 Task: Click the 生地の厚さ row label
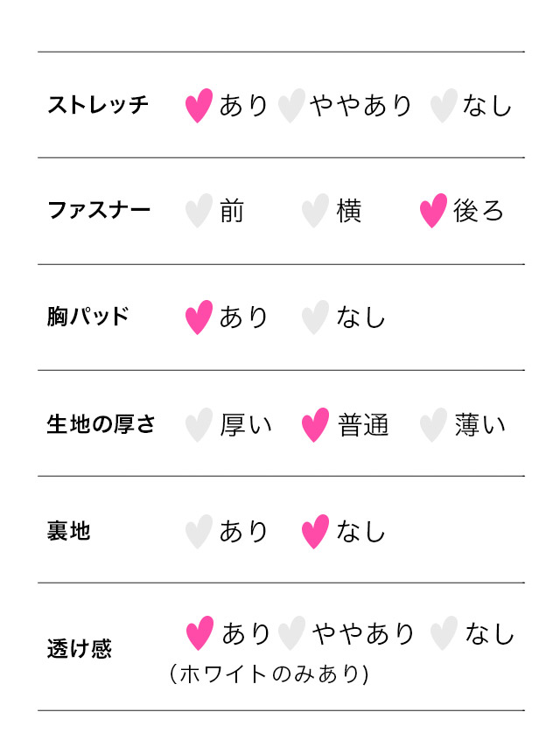click(x=101, y=425)
